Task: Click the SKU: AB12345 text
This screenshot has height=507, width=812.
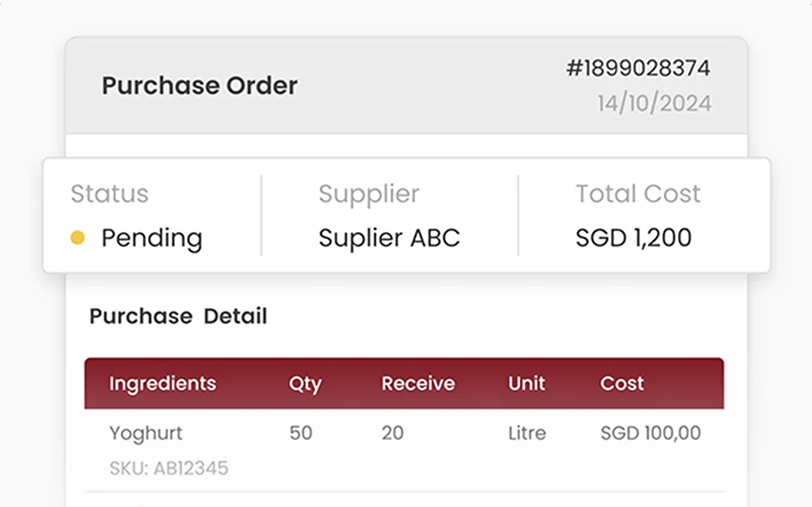Action: point(169,468)
